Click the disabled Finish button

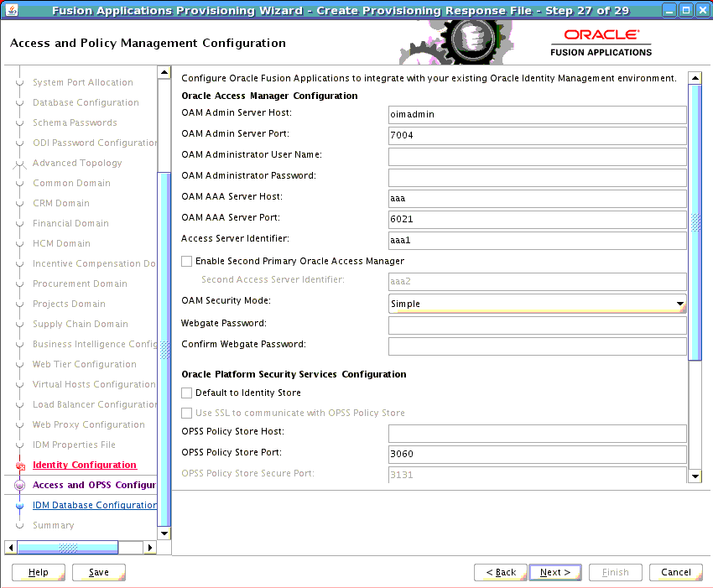615,573
